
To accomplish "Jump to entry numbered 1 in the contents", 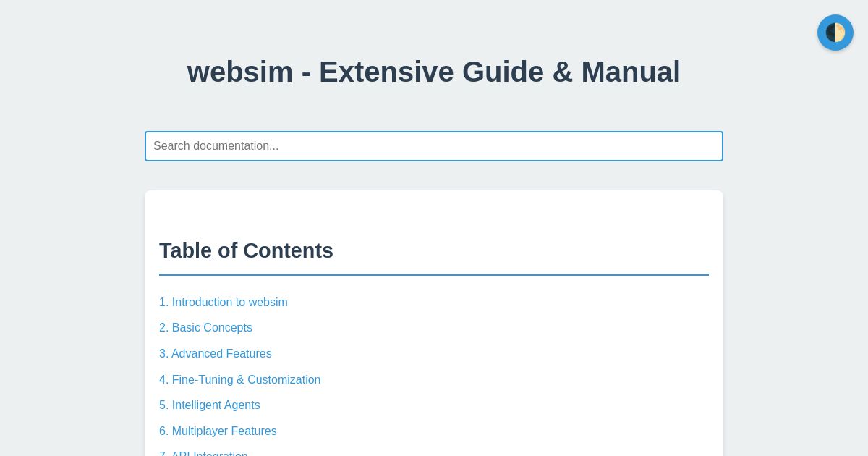I will (224, 302).
